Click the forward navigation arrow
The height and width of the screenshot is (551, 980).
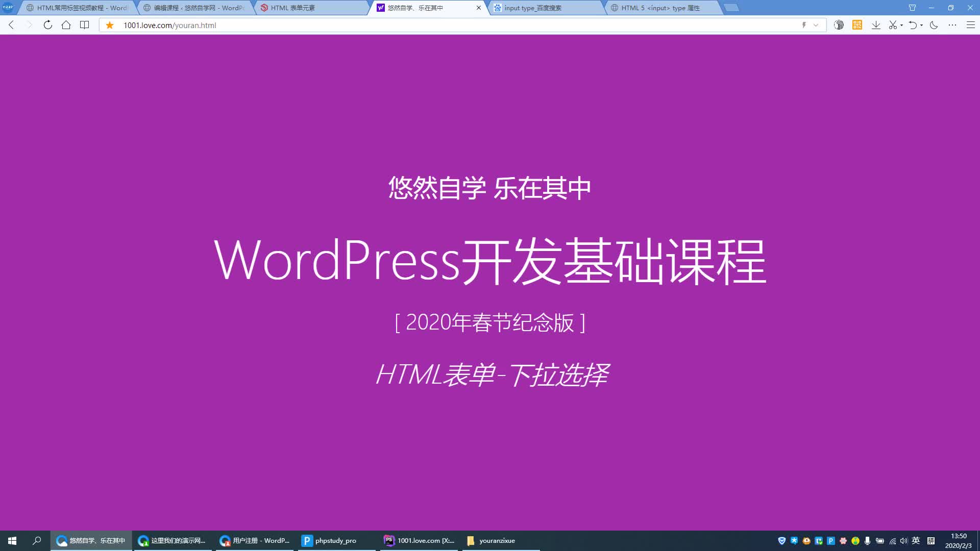pyautogui.click(x=29, y=25)
